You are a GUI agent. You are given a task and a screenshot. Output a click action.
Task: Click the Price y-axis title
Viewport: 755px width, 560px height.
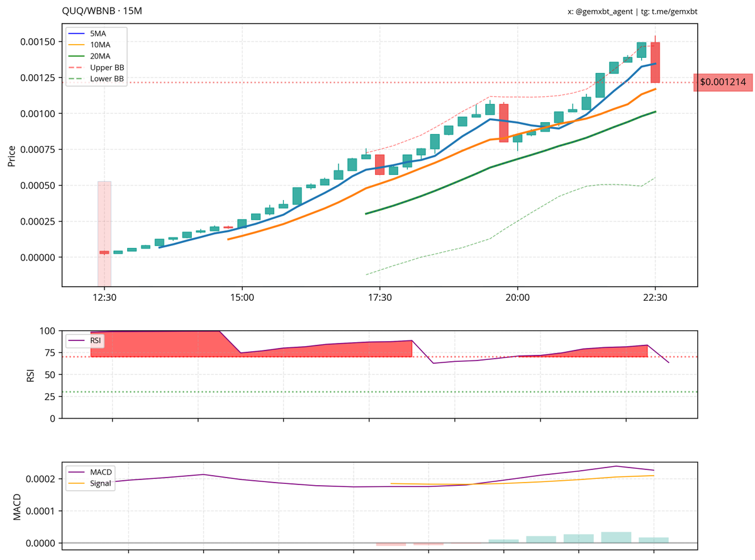[11, 155]
